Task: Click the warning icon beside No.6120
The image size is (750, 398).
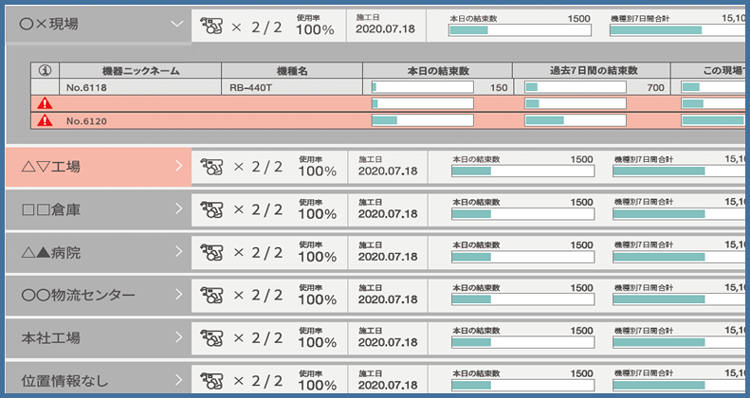Action: point(45,121)
